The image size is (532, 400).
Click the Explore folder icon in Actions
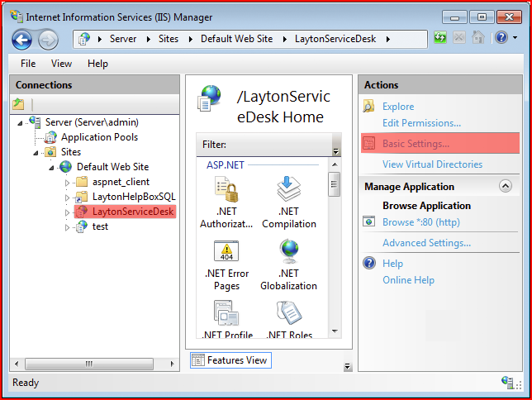(368, 106)
